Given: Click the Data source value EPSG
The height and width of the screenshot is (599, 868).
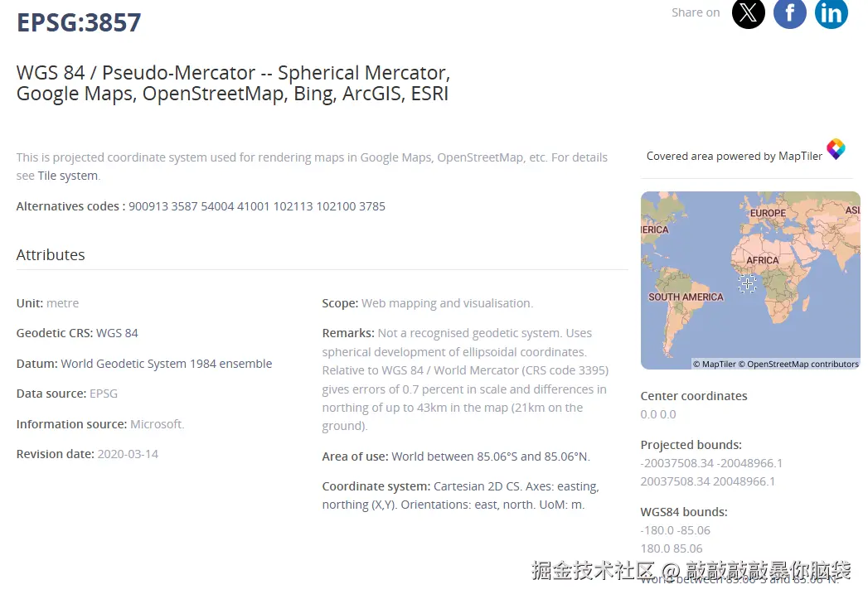Looking at the screenshot, I should (x=104, y=394).
